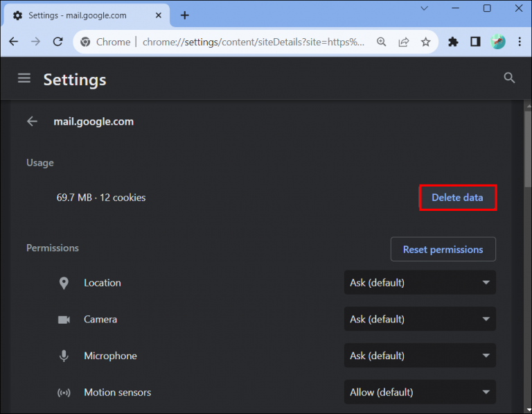Click the Location label
This screenshot has height=414, width=532.
(x=103, y=283)
